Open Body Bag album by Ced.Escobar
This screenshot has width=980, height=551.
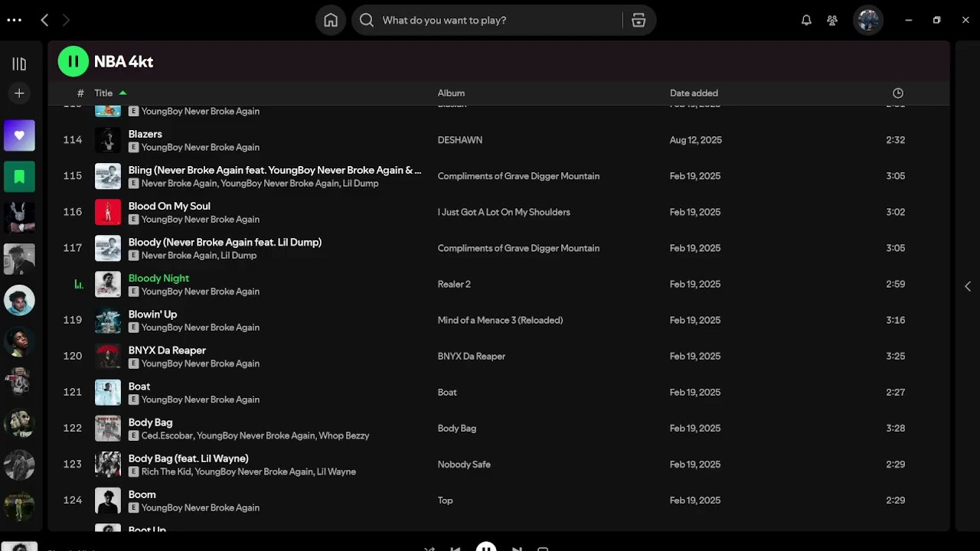456,428
